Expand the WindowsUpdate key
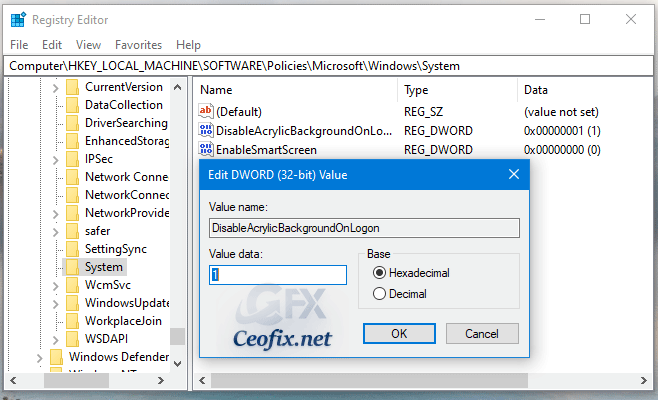 tap(55, 304)
